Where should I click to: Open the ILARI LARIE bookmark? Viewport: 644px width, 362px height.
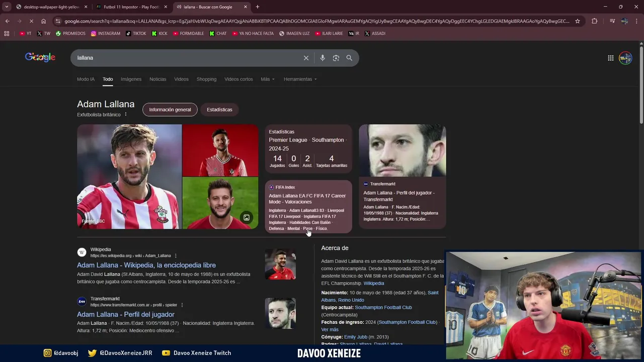(x=329, y=34)
